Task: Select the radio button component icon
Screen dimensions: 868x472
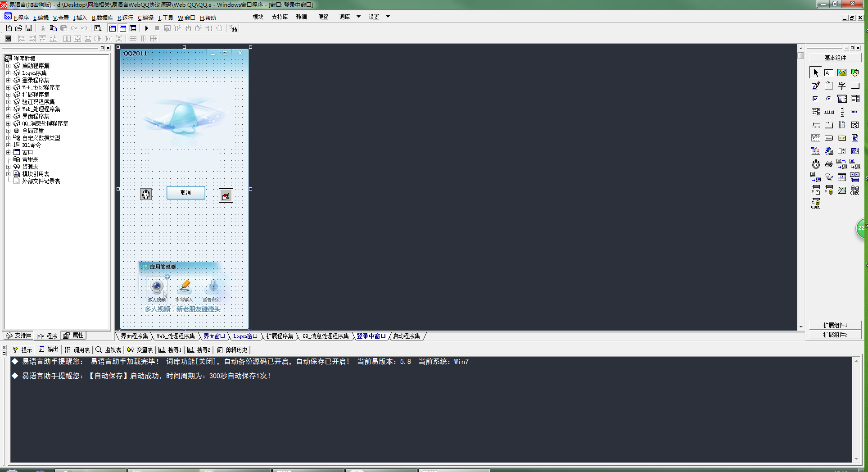Action: click(829, 99)
